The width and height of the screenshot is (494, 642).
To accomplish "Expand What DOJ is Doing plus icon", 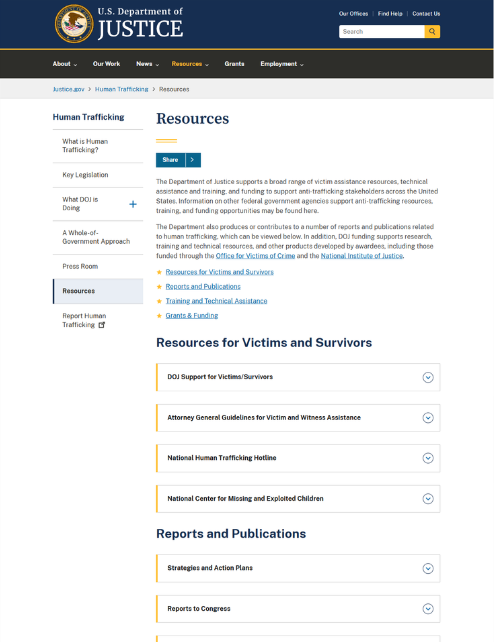I will coord(133,204).
